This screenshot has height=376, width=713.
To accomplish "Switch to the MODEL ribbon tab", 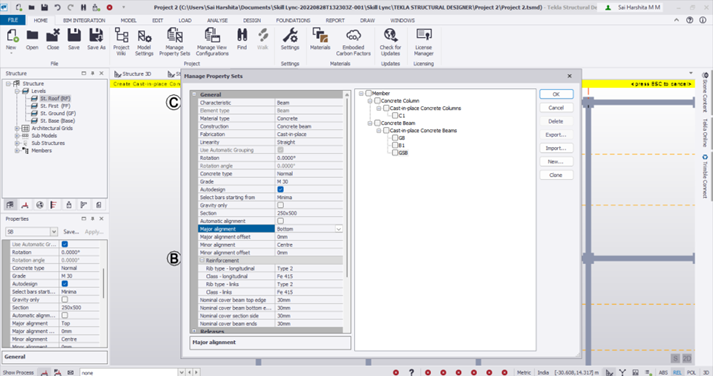I will 128,20.
